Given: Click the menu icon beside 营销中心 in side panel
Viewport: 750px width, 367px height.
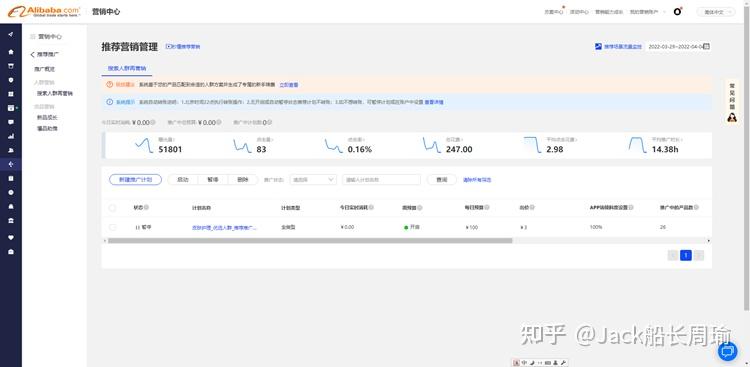Looking at the screenshot, I should pos(33,36).
